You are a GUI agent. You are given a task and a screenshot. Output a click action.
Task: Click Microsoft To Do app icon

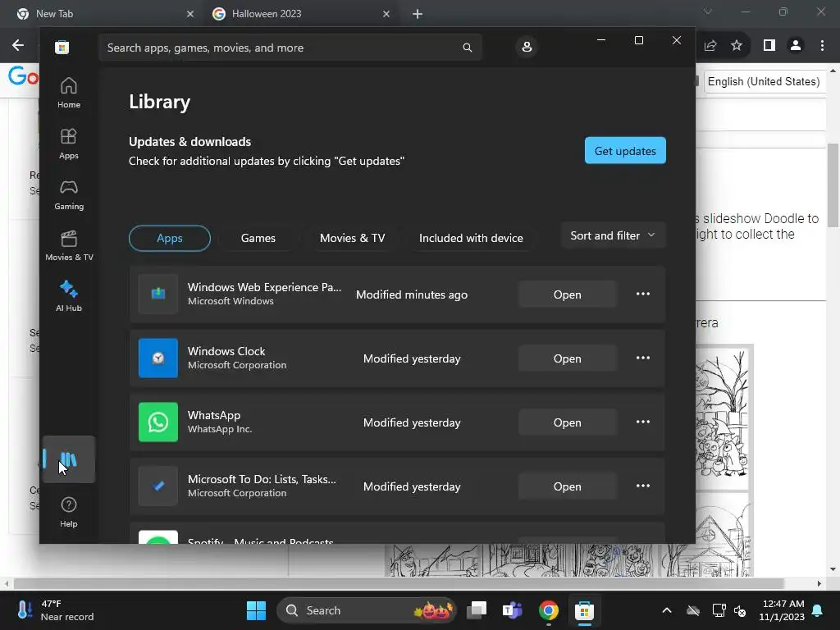click(x=158, y=486)
